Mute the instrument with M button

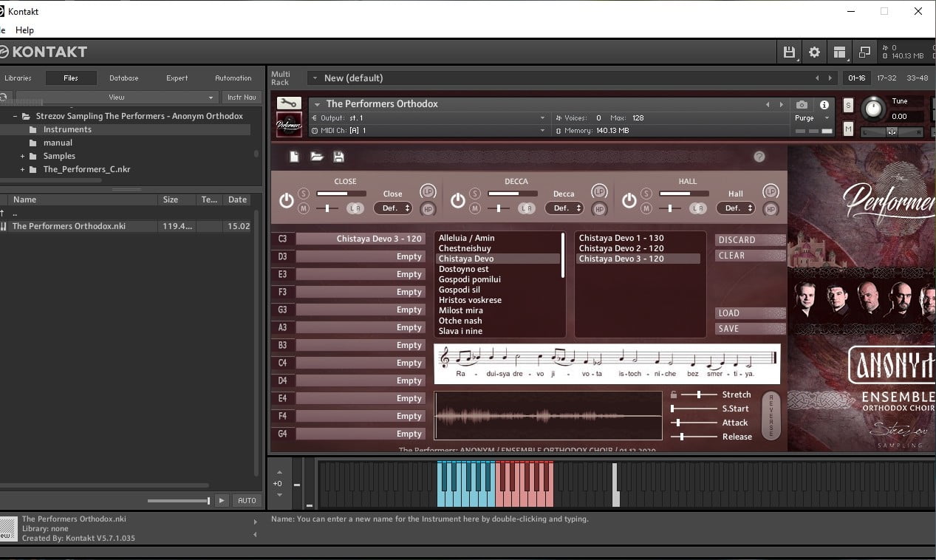pos(848,129)
